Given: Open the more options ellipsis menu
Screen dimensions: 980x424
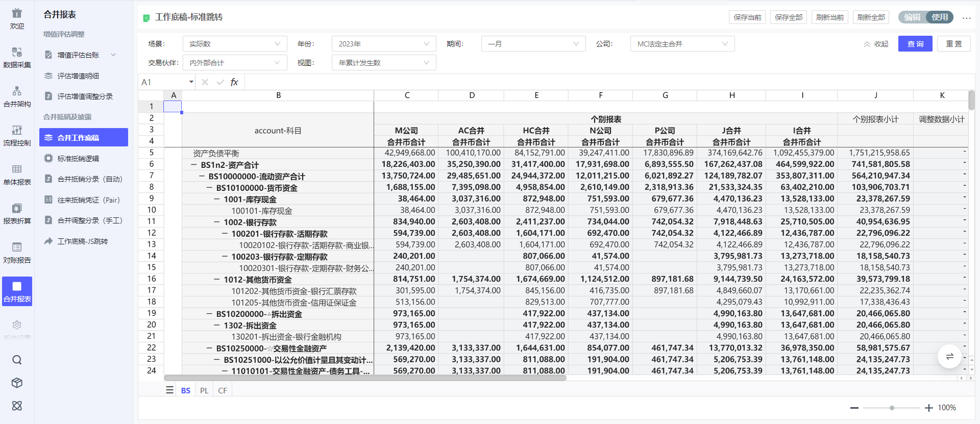Looking at the screenshot, I should tap(967, 18).
